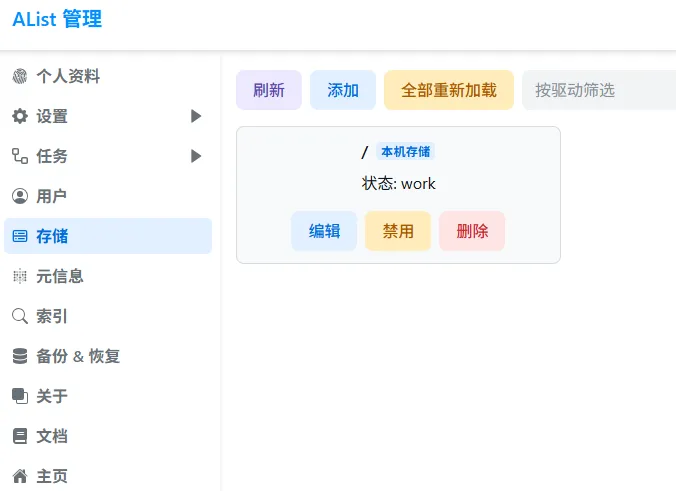Click the database icon for 备份 & 恢复

tap(20, 356)
